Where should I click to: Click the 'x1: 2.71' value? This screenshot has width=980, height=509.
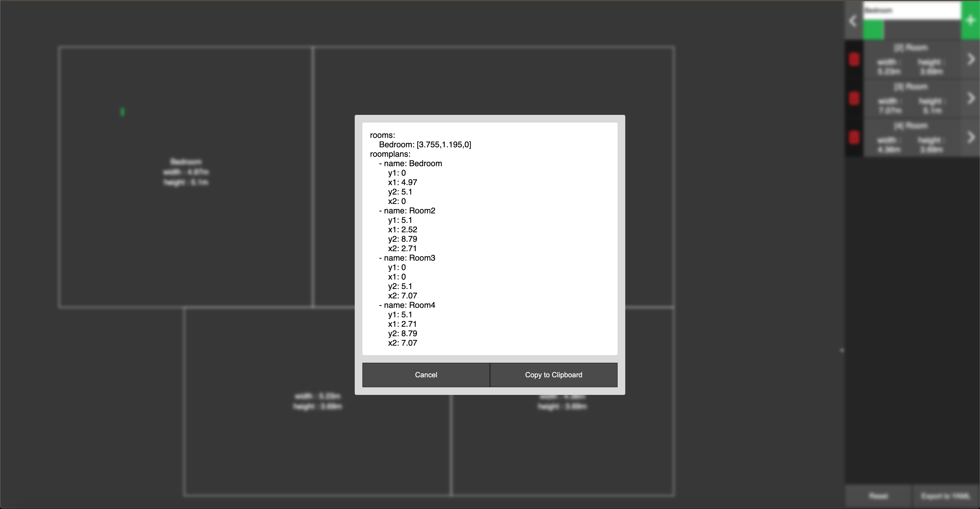tap(402, 324)
